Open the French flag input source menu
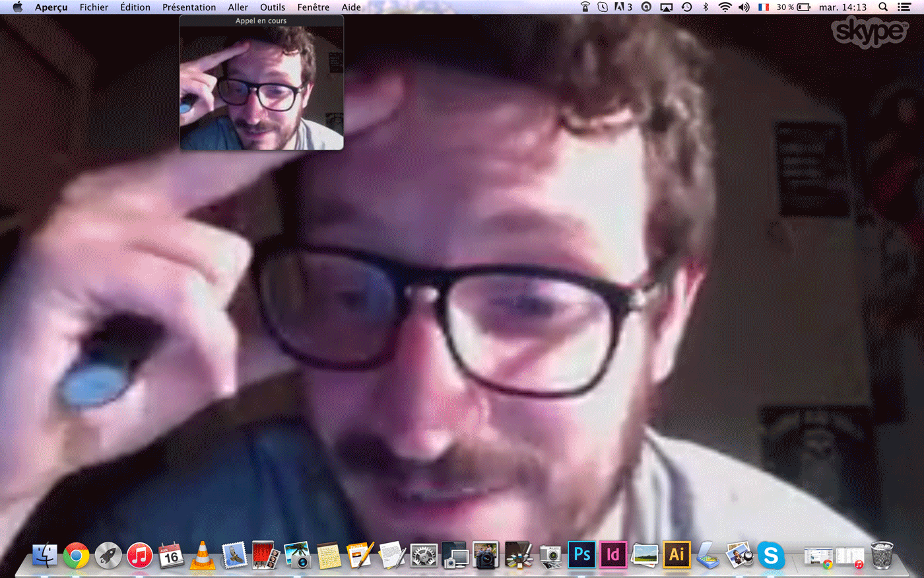 (764, 7)
